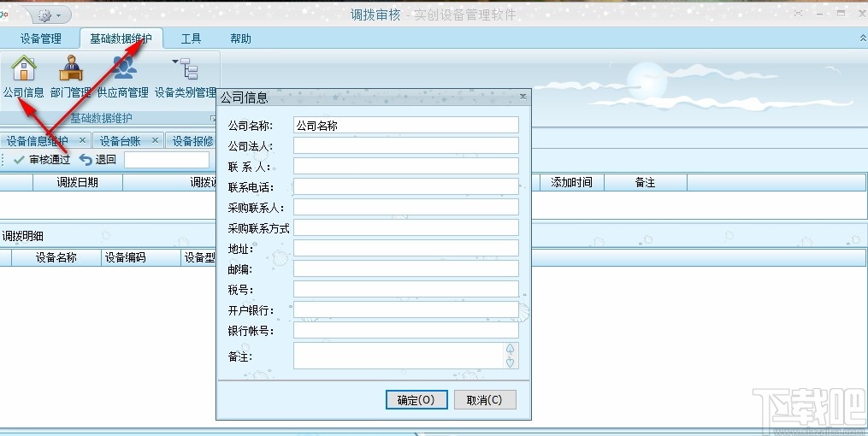This screenshot has width=868, height=436.
Task: Click the 联系电话 input field
Action: [x=405, y=186]
